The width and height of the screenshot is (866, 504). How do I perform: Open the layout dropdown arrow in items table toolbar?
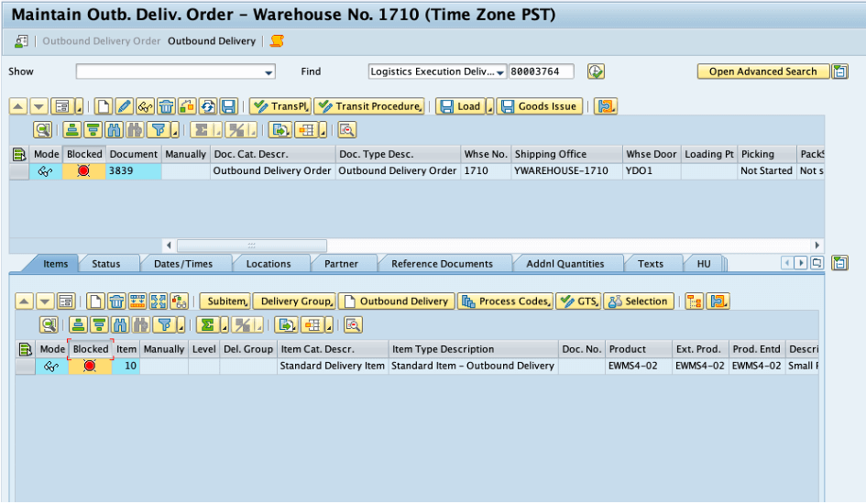(x=329, y=325)
